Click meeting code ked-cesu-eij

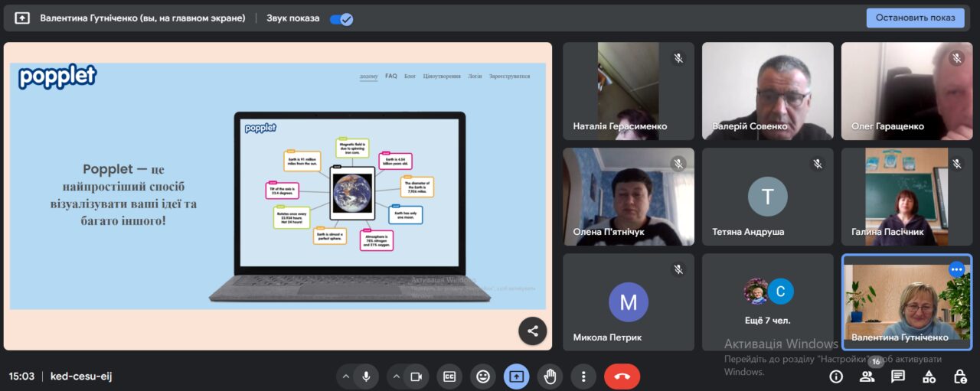(x=81, y=376)
